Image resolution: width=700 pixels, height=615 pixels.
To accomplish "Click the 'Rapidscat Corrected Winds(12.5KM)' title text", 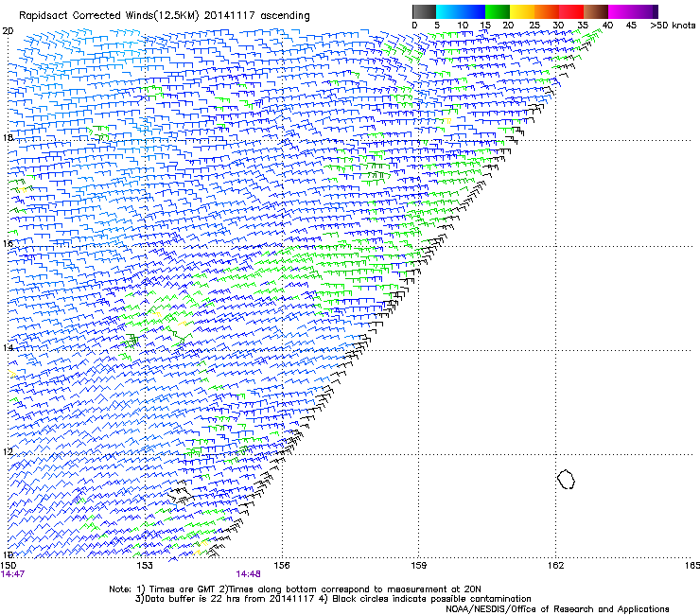I will [x=109, y=16].
